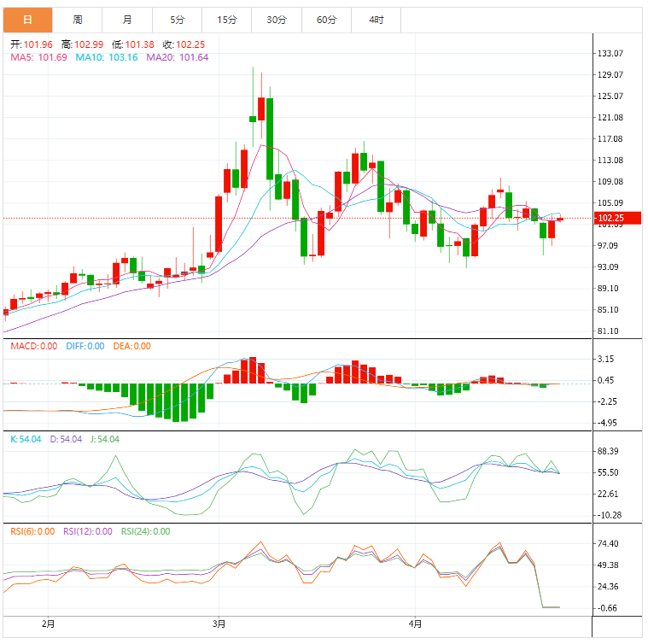Open the 60分 interval tab
Screen dimensions: 648x644
(x=326, y=20)
